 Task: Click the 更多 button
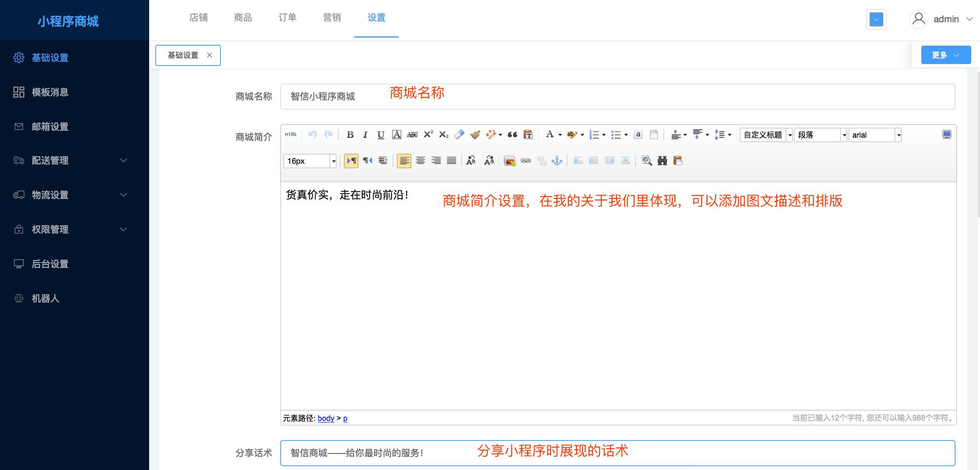coord(946,55)
